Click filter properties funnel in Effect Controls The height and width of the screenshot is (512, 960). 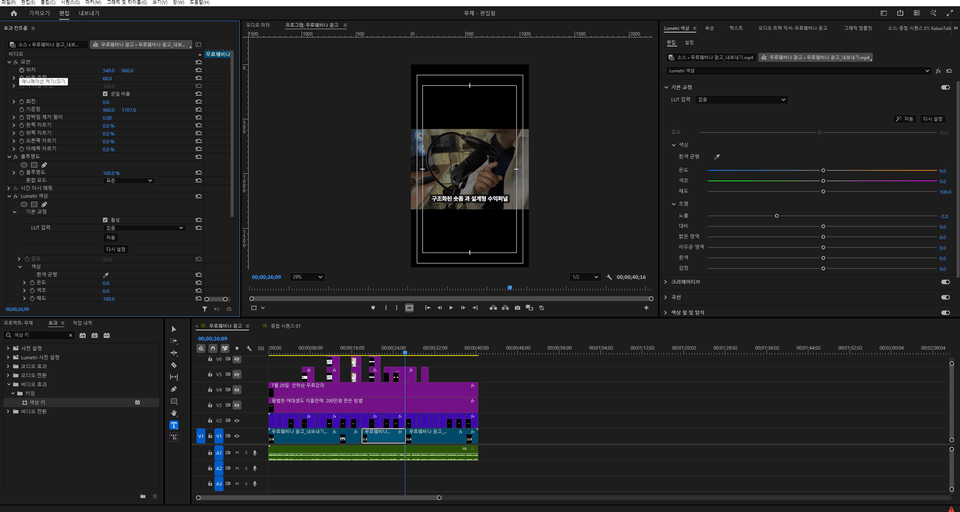click(205, 309)
